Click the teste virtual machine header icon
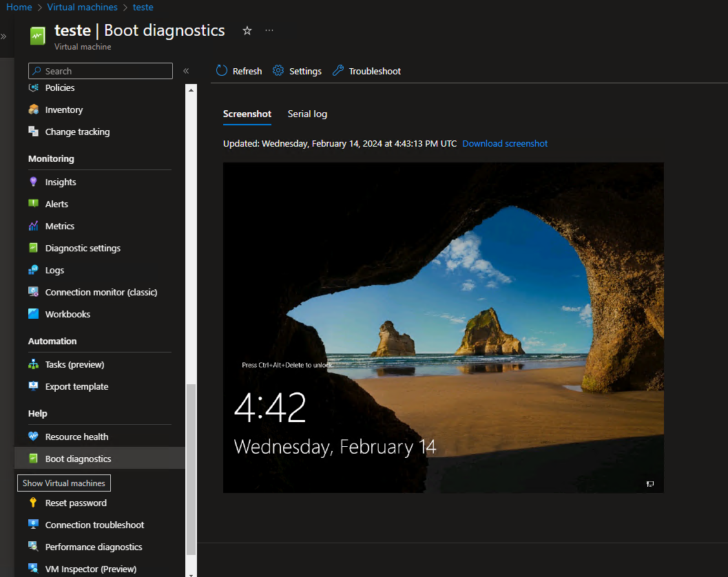This screenshot has height=577, width=728. [38, 36]
